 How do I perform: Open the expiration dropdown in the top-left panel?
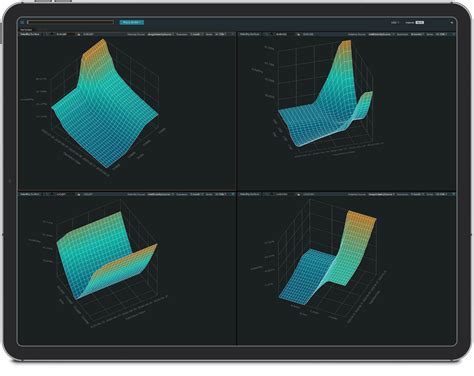pyautogui.click(x=196, y=34)
